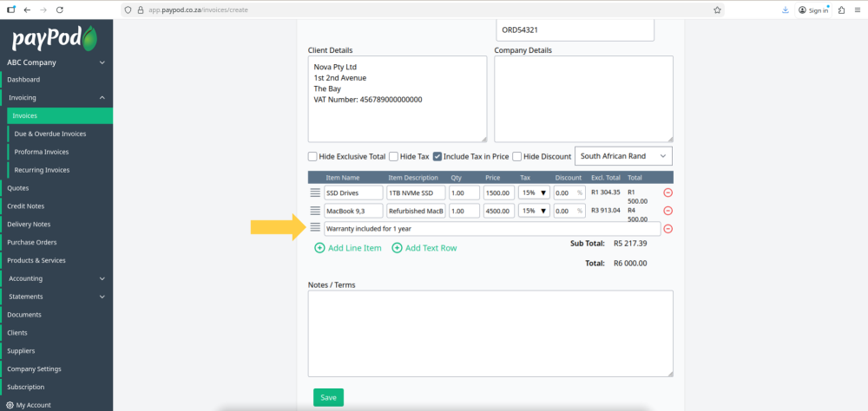Open the SSD Drives tax rate dropdown
The height and width of the screenshot is (411, 868).
point(534,193)
